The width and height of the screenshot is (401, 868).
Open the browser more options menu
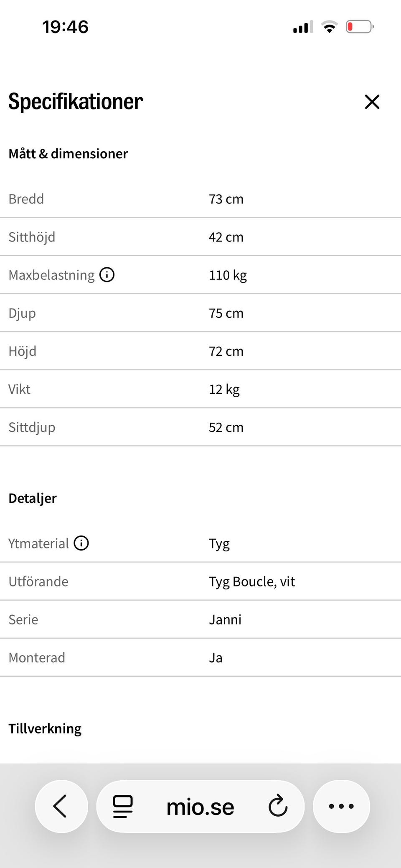click(341, 806)
